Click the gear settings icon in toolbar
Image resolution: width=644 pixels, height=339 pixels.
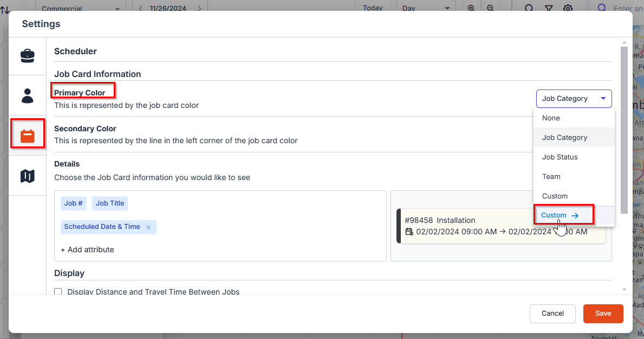568,8
